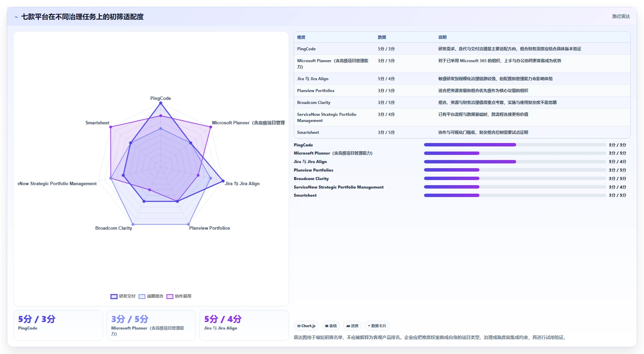
Task: Click the 3分 / 5分 value after Broadcom Clarity bar
Action: [x=617, y=179]
